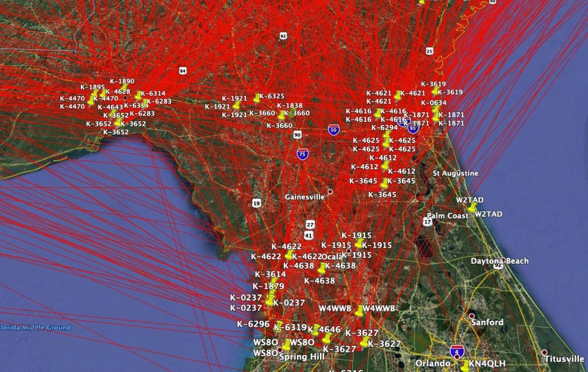Click the K-6325 pin label
Image resolution: width=588 pixels, height=372 pixels.
point(272,96)
